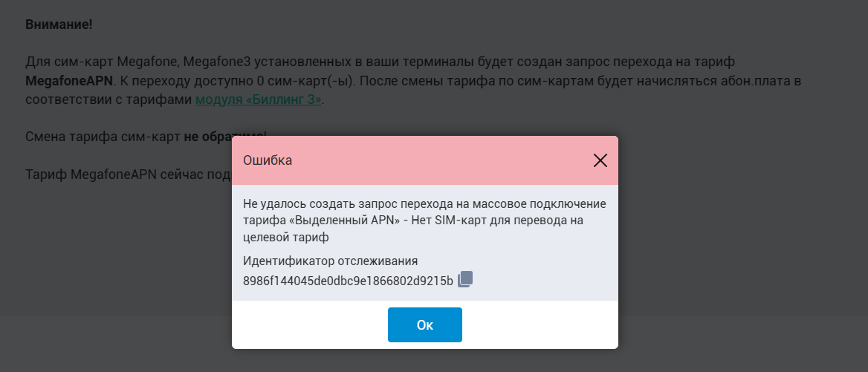Click the «целевой тариф» text in the dialog
The width and height of the screenshot is (868, 372).
pyautogui.click(x=286, y=237)
